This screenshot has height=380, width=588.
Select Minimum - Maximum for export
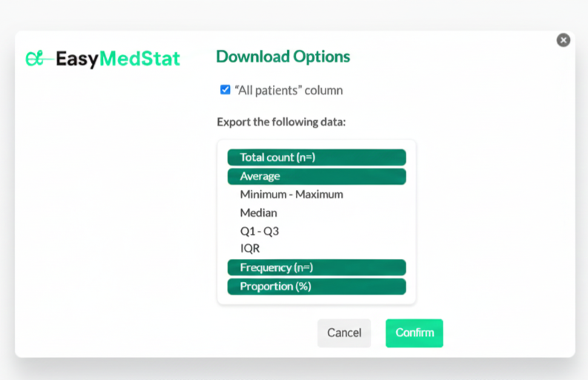pyautogui.click(x=291, y=194)
